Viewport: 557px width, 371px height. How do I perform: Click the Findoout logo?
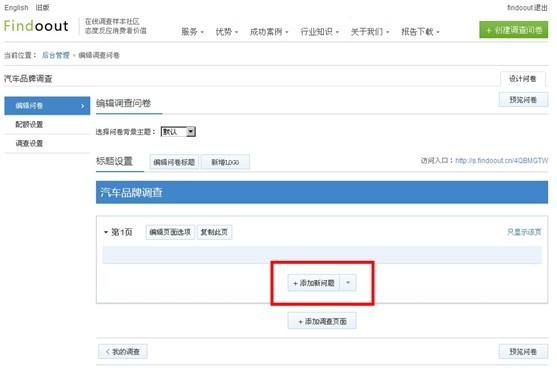coord(36,26)
